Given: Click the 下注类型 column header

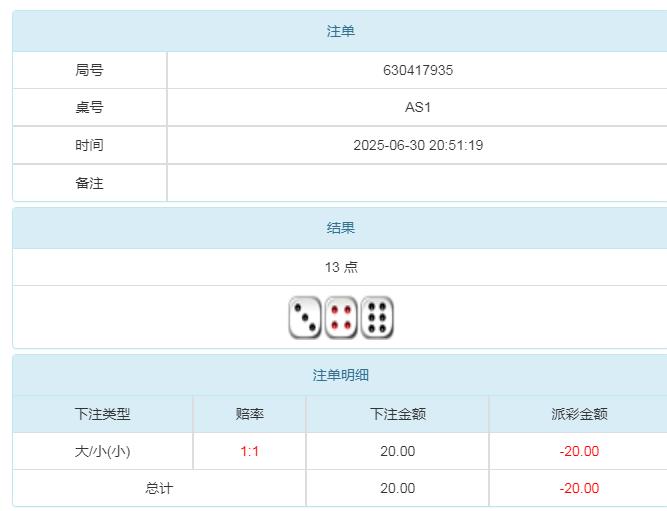Looking at the screenshot, I should pyautogui.click(x=102, y=413).
